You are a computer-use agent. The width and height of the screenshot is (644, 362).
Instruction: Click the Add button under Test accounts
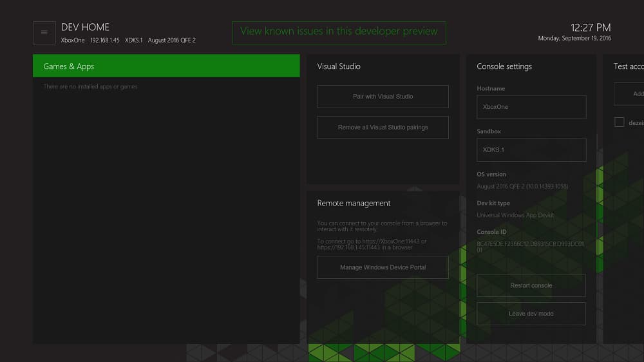631,94
